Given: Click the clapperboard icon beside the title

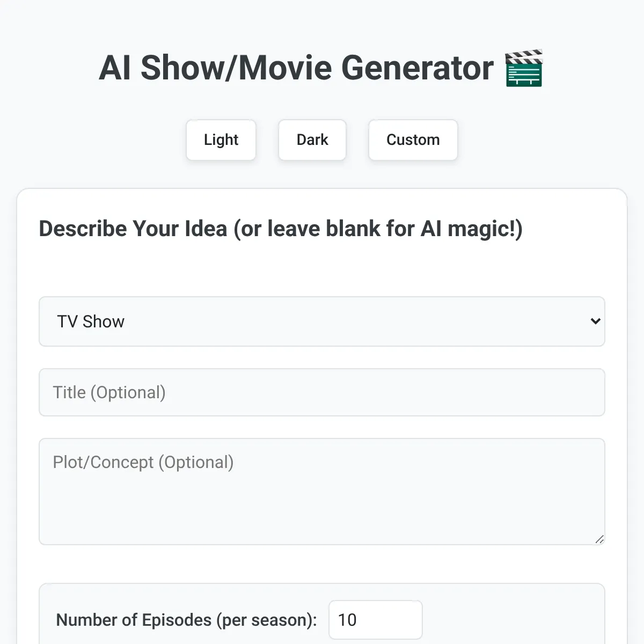Looking at the screenshot, I should point(524,68).
